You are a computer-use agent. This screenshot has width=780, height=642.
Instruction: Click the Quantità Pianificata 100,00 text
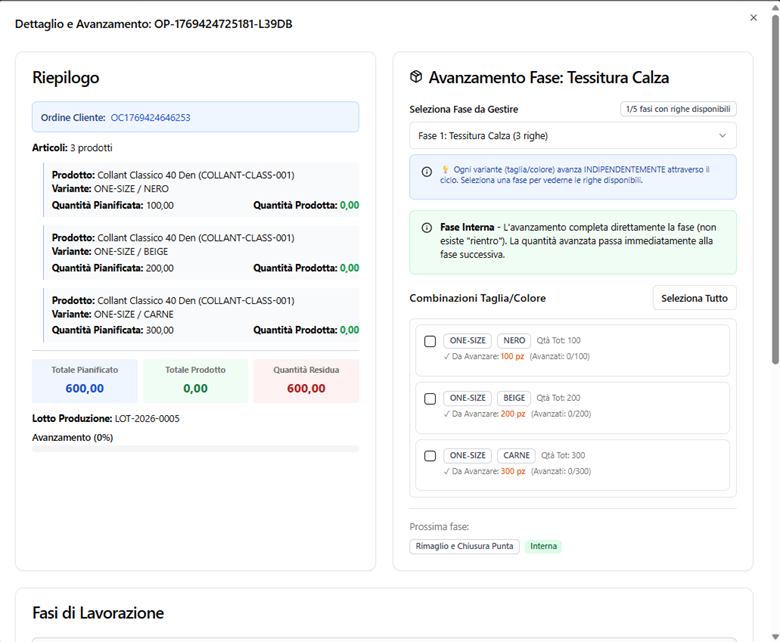tap(113, 205)
